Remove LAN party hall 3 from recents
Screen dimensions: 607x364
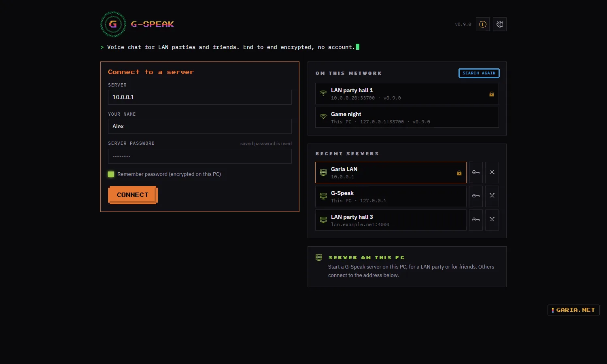coord(492,220)
